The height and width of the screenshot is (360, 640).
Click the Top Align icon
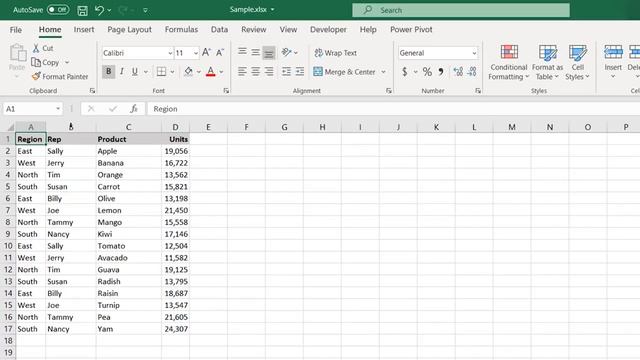coord(242,51)
